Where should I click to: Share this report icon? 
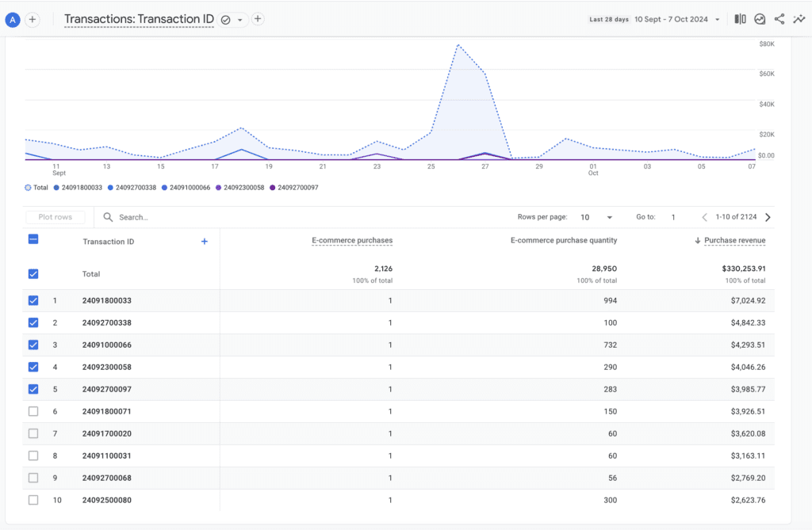click(x=779, y=19)
